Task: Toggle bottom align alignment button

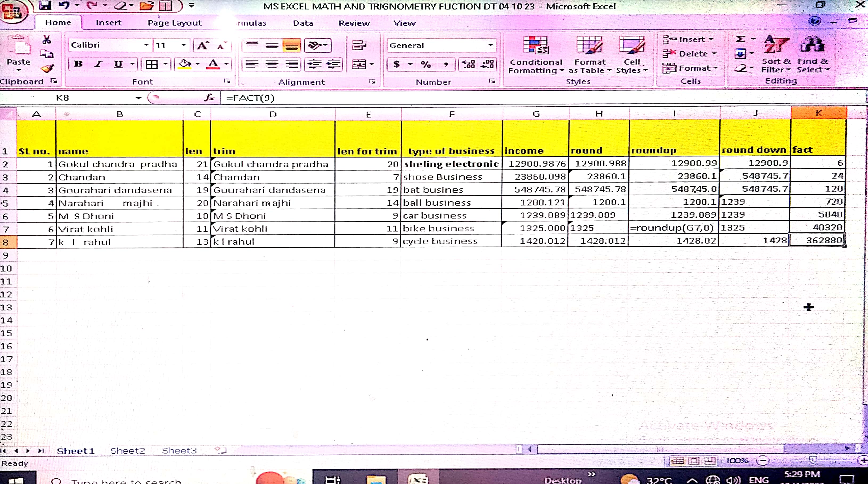Action: (x=292, y=46)
